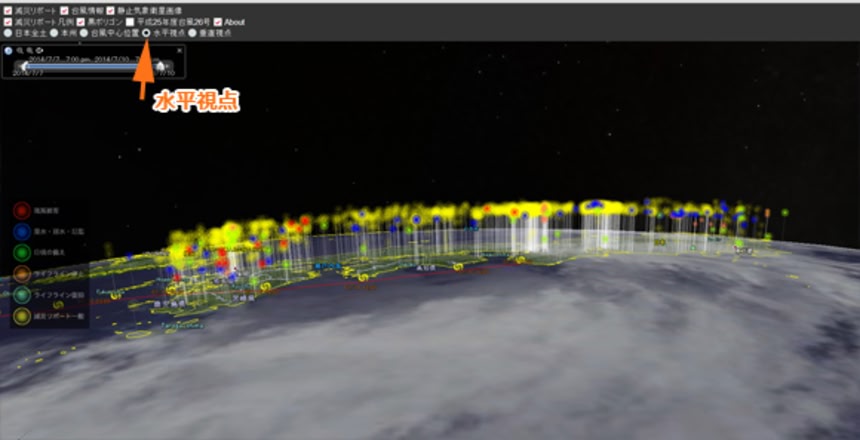Enable the 平成25年度台風26号 checkbox

[129, 21]
